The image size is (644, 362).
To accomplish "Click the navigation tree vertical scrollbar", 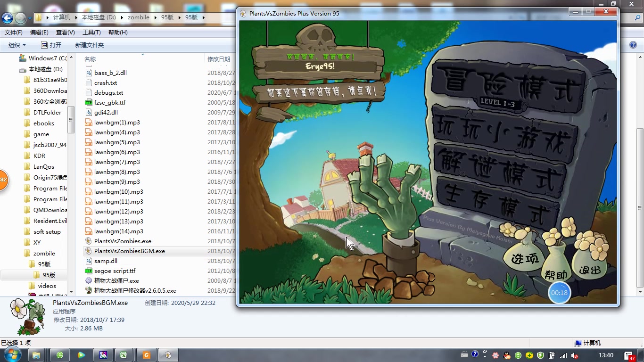I will [71, 119].
